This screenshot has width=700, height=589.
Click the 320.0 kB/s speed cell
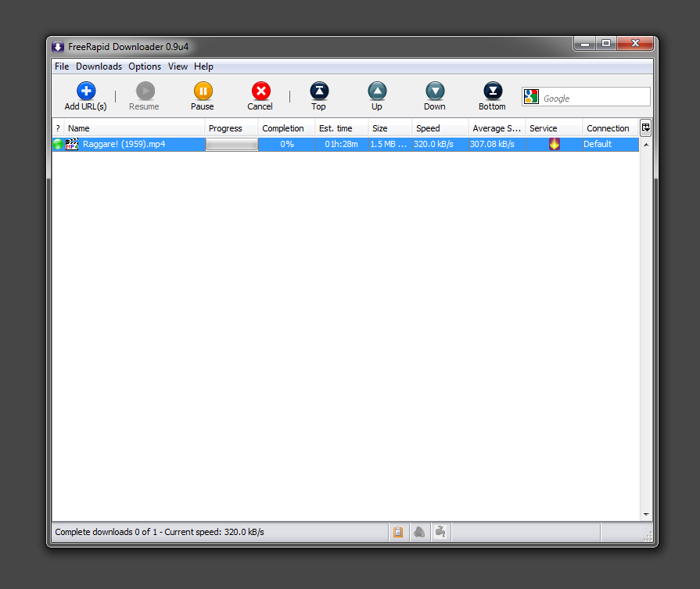[440, 144]
